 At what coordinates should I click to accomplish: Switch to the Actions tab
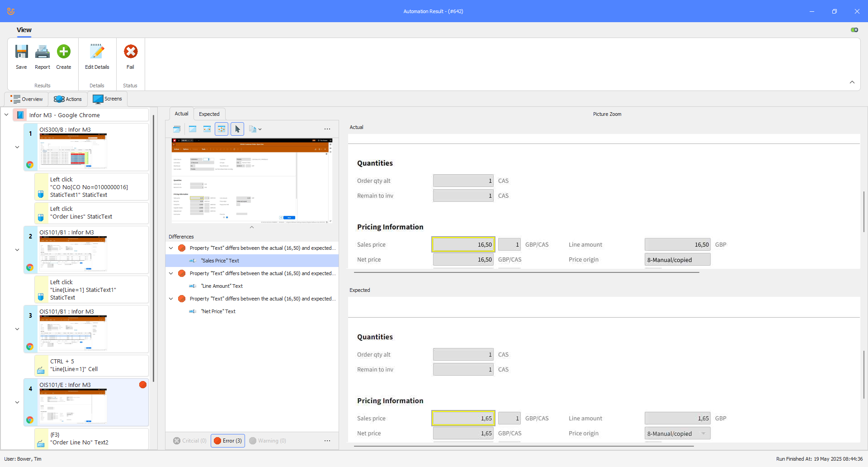(68, 99)
